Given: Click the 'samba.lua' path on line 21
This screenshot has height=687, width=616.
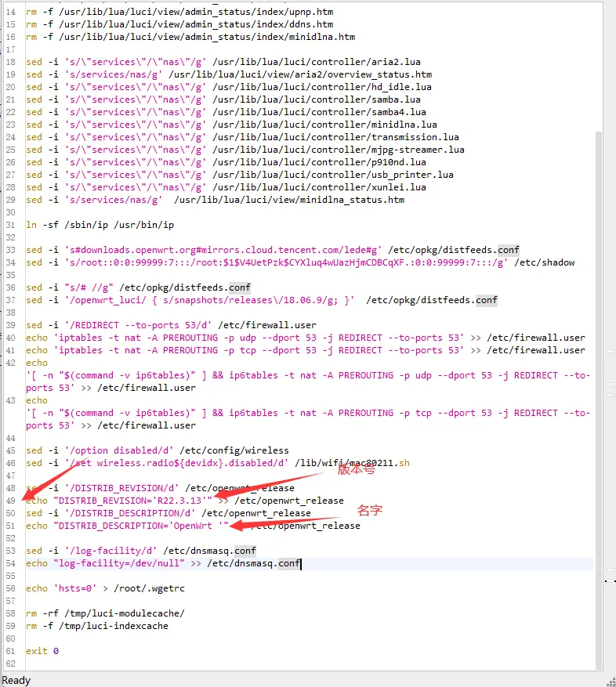Looking at the screenshot, I should (x=317, y=99).
